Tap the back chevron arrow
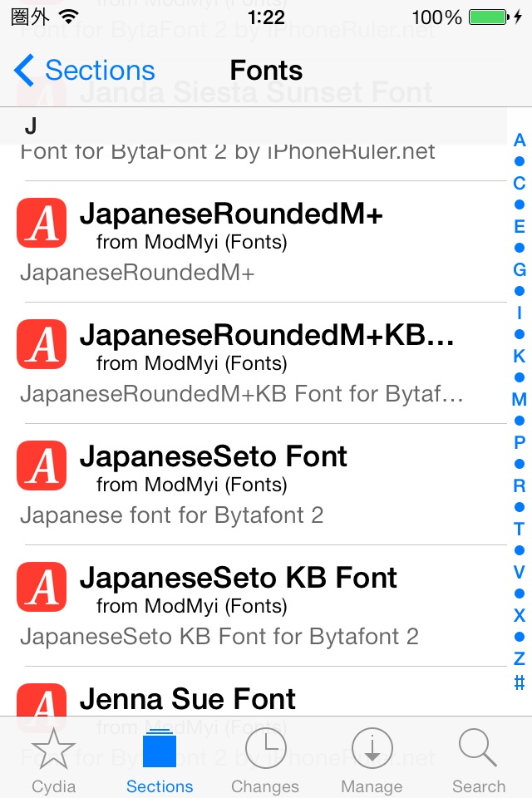 pos(24,70)
